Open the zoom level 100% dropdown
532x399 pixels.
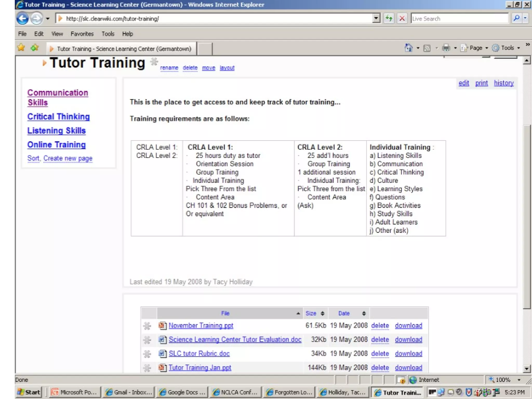point(519,380)
